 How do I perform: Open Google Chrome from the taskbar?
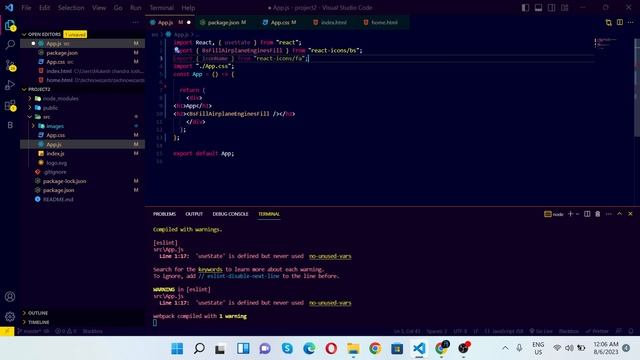(x=375, y=348)
